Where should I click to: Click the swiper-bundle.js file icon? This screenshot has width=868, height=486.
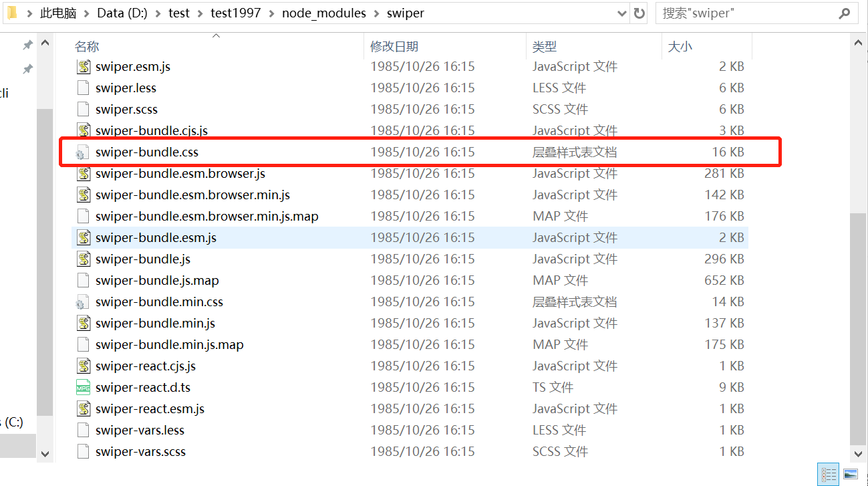point(83,259)
